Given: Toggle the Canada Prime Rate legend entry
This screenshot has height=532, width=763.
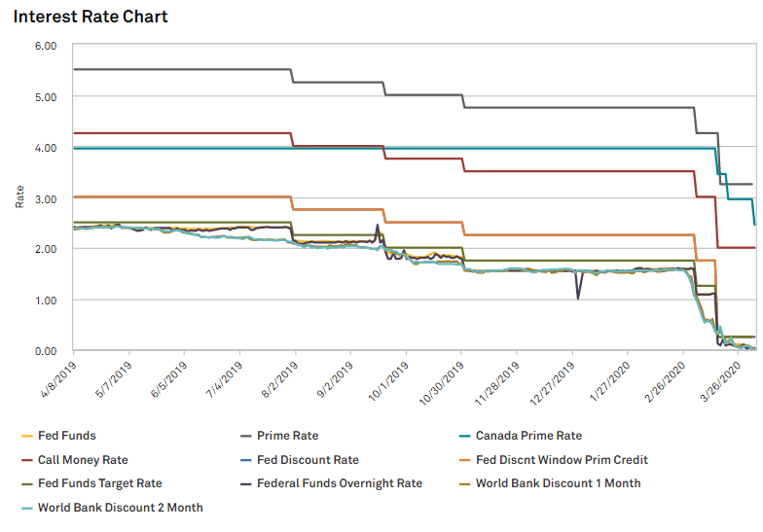Looking at the screenshot, I should [521, 436].
